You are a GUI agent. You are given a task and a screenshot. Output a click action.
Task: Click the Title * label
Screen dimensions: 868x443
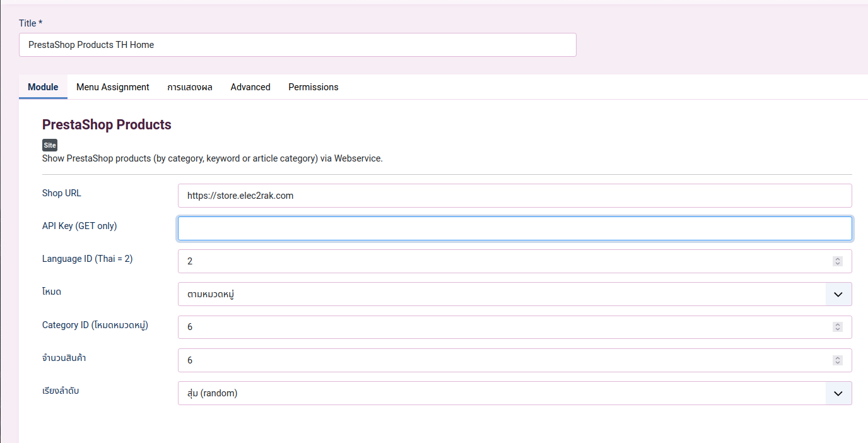(x=31, y=23)
